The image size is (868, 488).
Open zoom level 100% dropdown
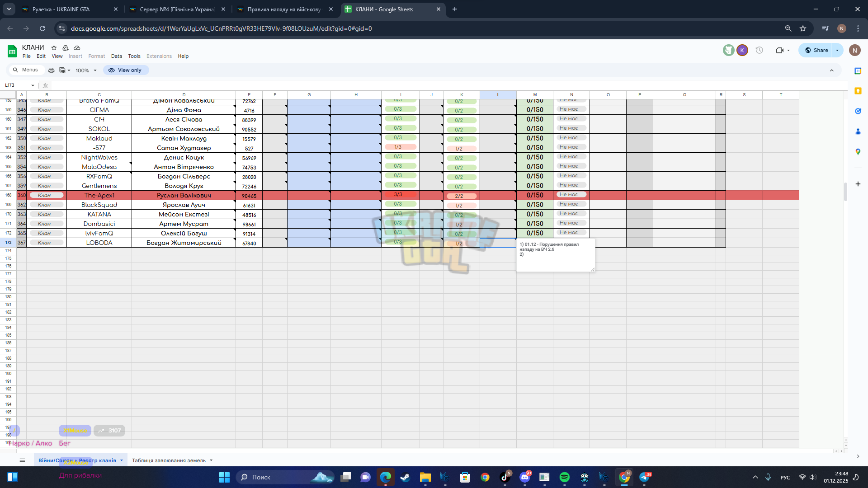(86, 70)
